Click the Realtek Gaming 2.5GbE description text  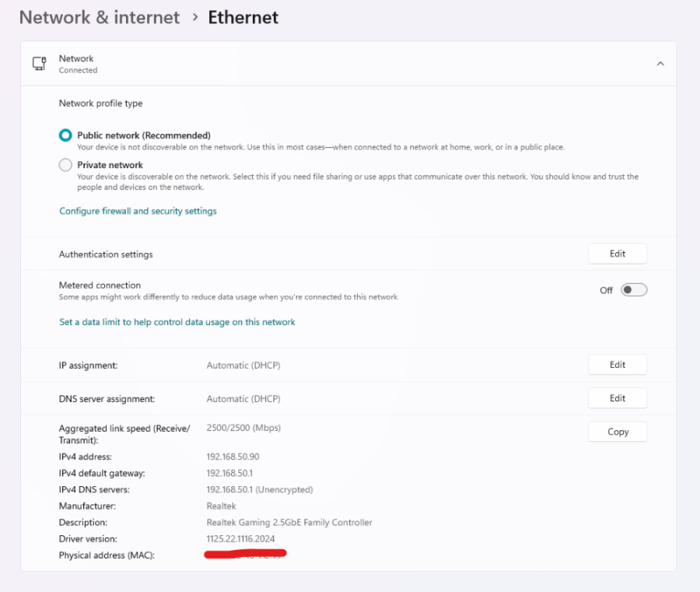[289, 522]
